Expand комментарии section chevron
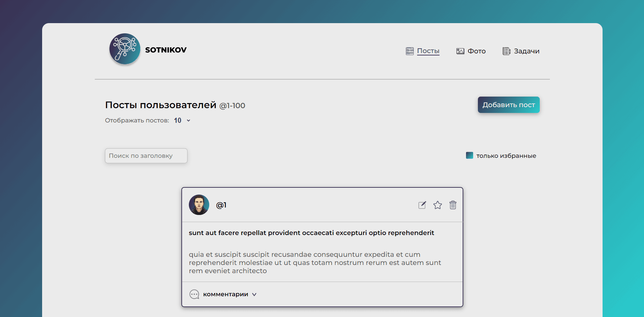Screen dimensions: 644x317 click(x=254, y=295)
